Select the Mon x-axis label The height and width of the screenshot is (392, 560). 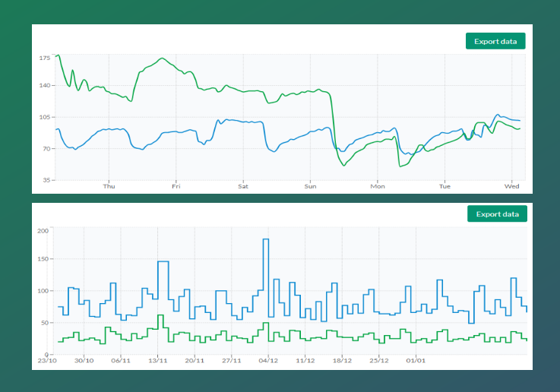(378, 186)
